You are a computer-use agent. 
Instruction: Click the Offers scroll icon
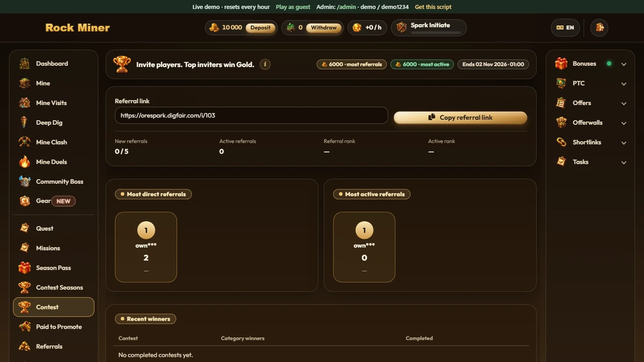561,103
